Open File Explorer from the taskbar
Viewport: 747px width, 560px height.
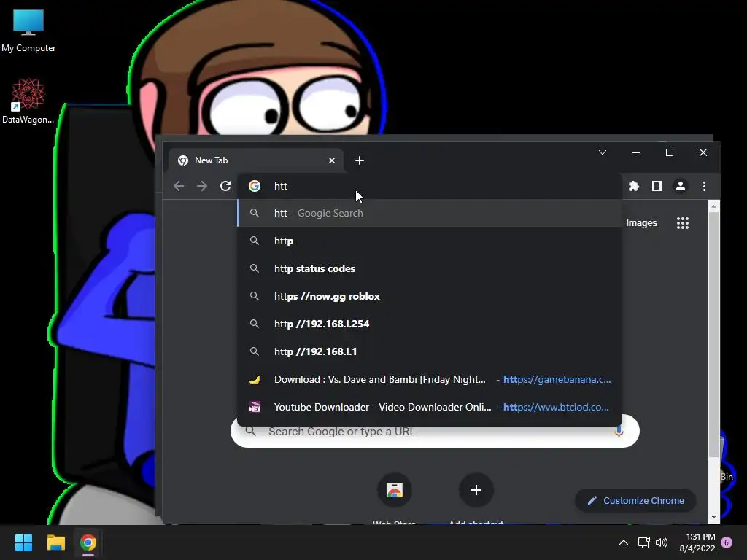pos(55,542)
